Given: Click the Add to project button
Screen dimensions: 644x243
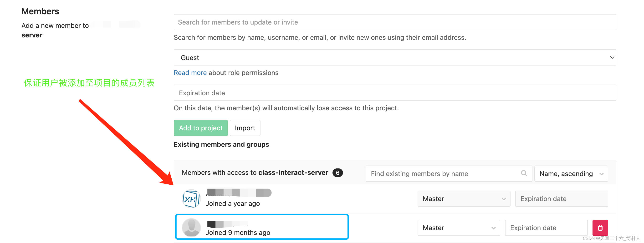Looking at the screenshot, I should [x=200, y=128].
